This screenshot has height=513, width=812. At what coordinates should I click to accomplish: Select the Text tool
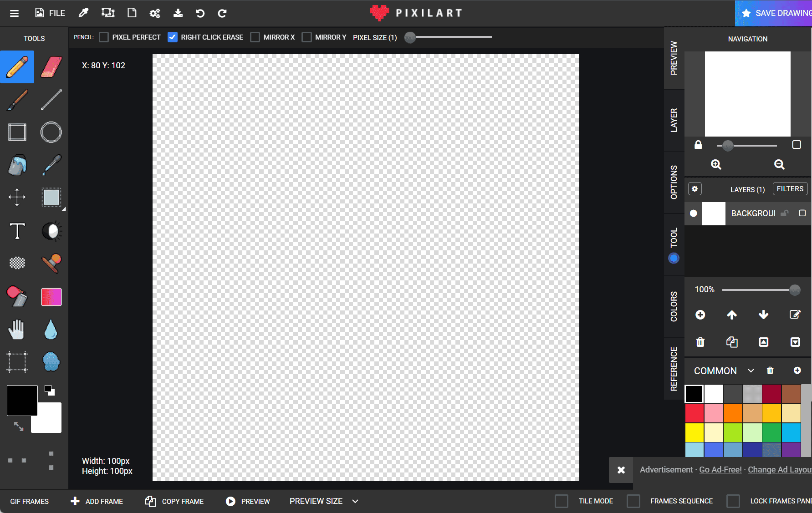pos(17,231)
